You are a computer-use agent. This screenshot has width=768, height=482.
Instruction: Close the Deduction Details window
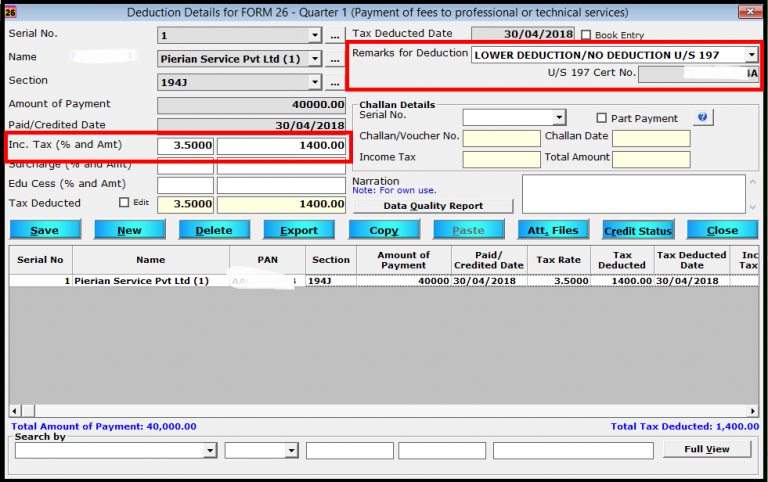(x=750, y=11)
